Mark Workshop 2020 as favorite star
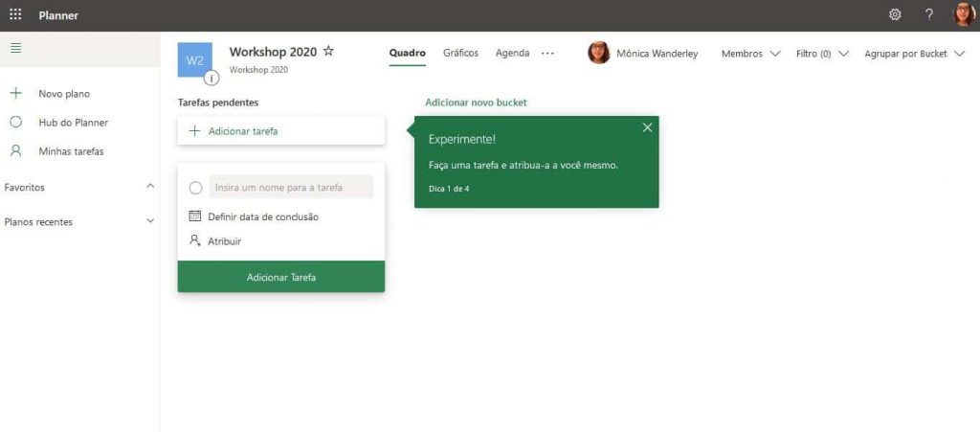The image size is (980, 432). pyautogui.click(x=328, y=52)
